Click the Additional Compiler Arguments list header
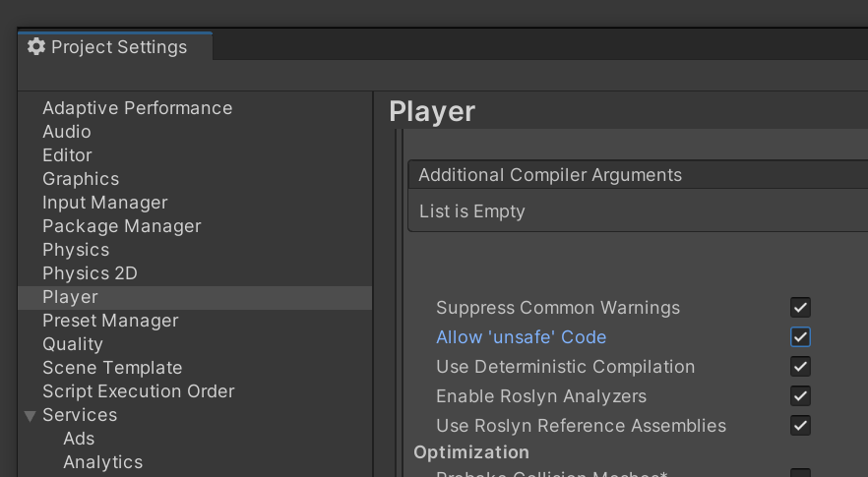Viewport: 868px width, 477px height. [550, 175]
